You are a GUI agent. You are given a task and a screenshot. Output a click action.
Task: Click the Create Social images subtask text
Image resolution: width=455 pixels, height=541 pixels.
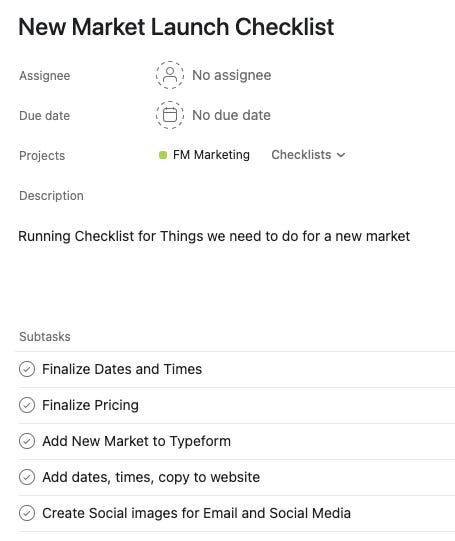196,513
